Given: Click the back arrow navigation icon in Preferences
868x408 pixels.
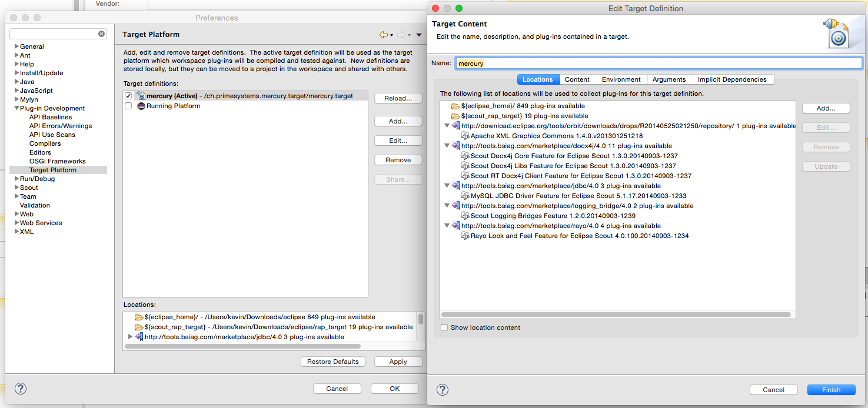Looking at the screenshot, I should coord(384,35).
